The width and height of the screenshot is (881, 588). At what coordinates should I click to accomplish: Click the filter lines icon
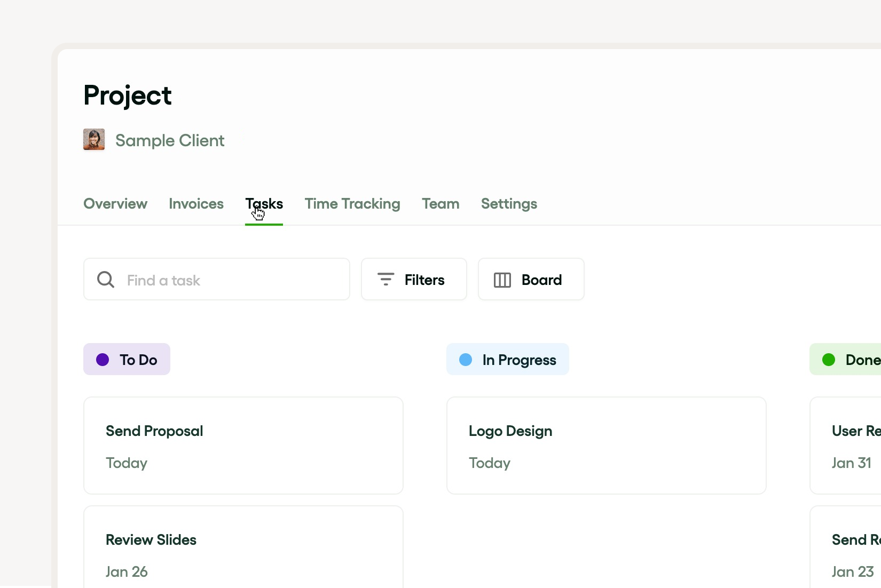coord(386,279)
